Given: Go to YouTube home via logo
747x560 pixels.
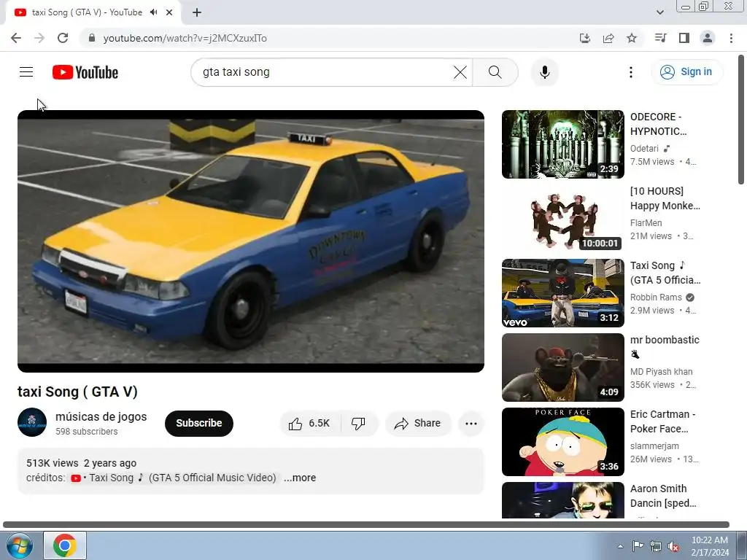Looking at the screenshot, I should (85, 72).
